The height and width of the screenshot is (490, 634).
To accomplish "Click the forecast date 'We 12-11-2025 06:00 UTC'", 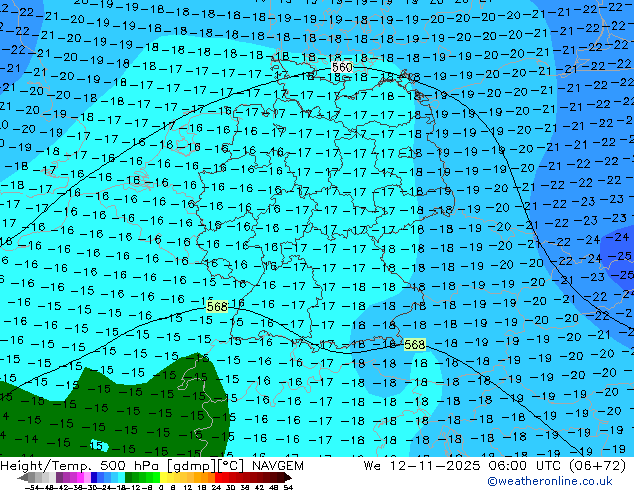I will (x=462, y=466).
